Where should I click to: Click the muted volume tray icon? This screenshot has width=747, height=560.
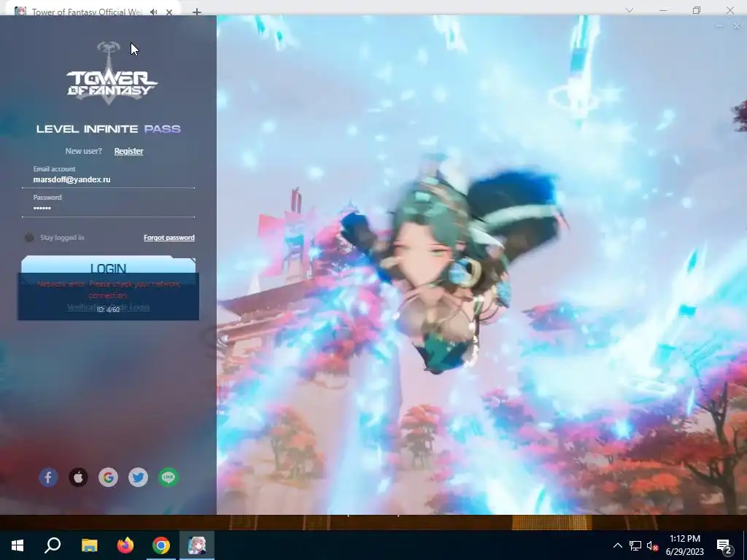[x=653, y=545]
